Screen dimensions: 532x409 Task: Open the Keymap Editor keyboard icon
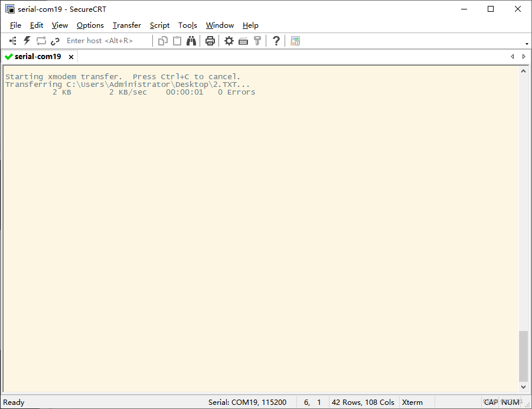pos(243,41)
